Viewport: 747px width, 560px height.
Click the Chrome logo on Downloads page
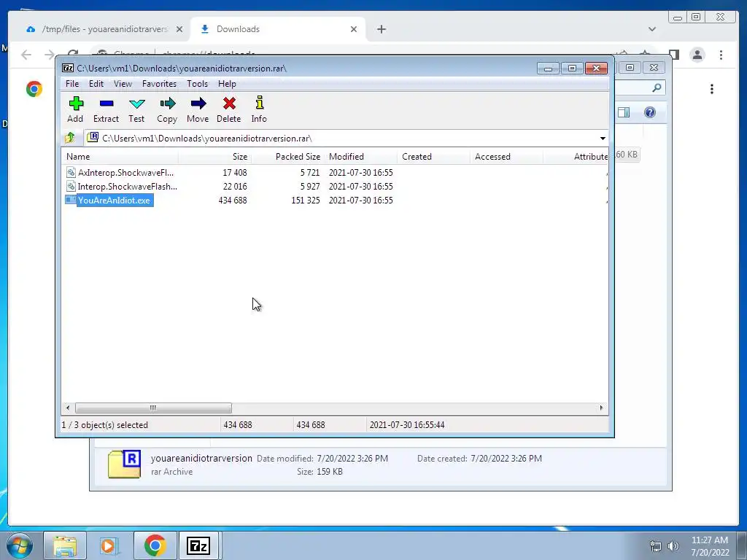[x=34, y=89]
